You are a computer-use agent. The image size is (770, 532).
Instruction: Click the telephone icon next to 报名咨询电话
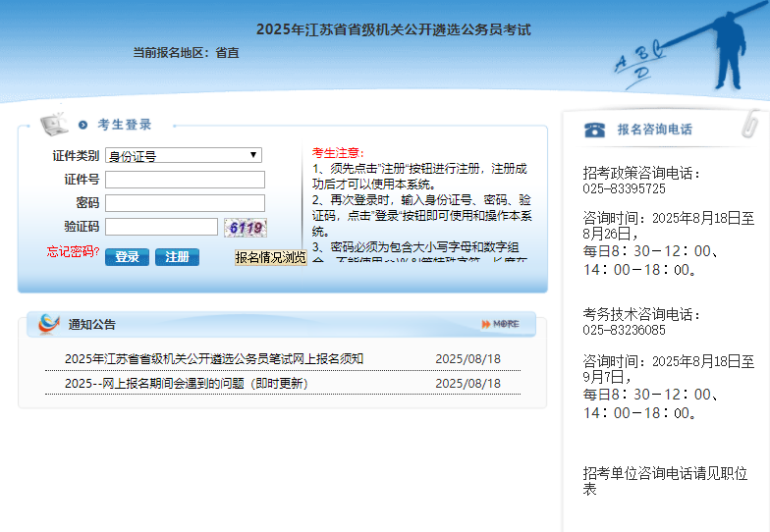(594, 130)
